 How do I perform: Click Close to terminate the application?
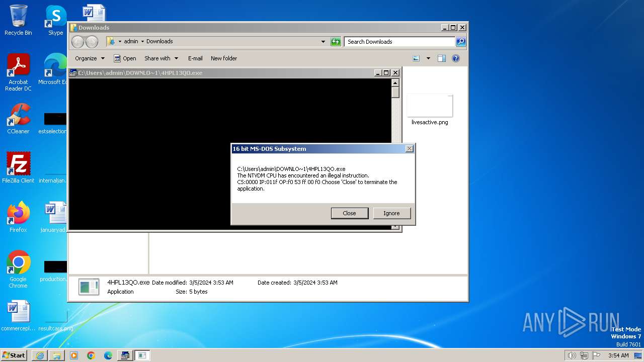[x=350, y=213]
